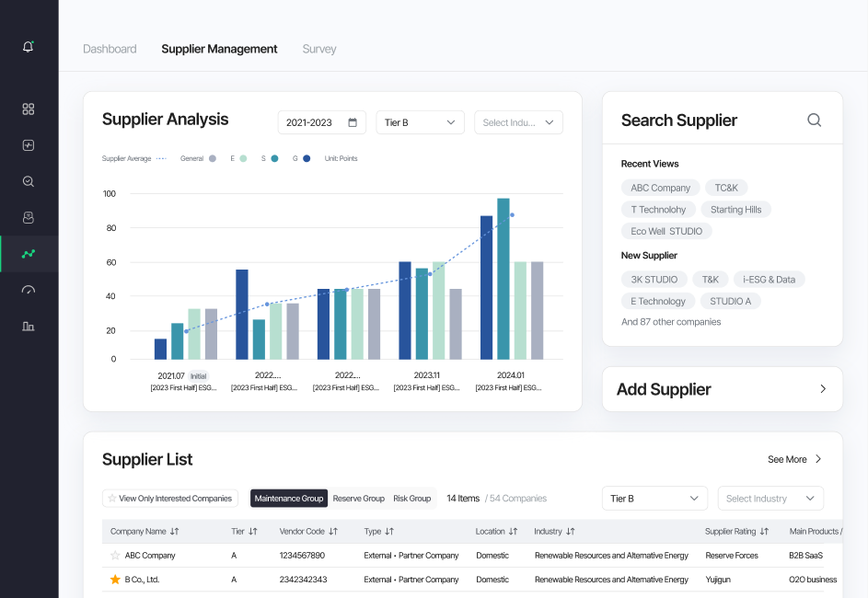The image size is (868, 598).
Task: Open new supplier E Technology chip
Action: click(657, 301)
